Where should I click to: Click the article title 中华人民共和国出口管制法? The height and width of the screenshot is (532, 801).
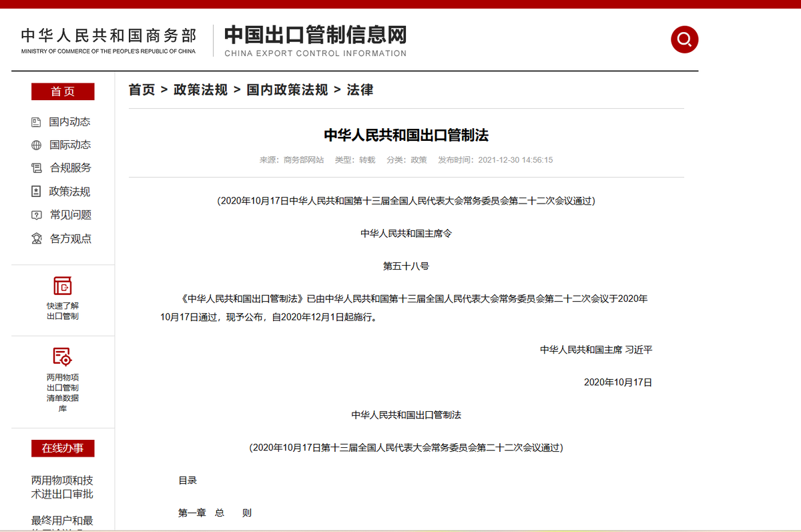(407, 136)
